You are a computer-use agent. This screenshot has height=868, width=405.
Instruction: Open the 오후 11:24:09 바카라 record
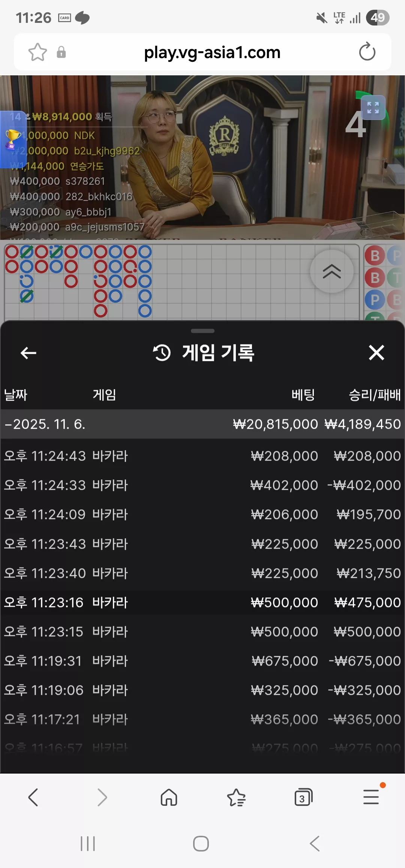pyautogui.click(x=202, y=514)
